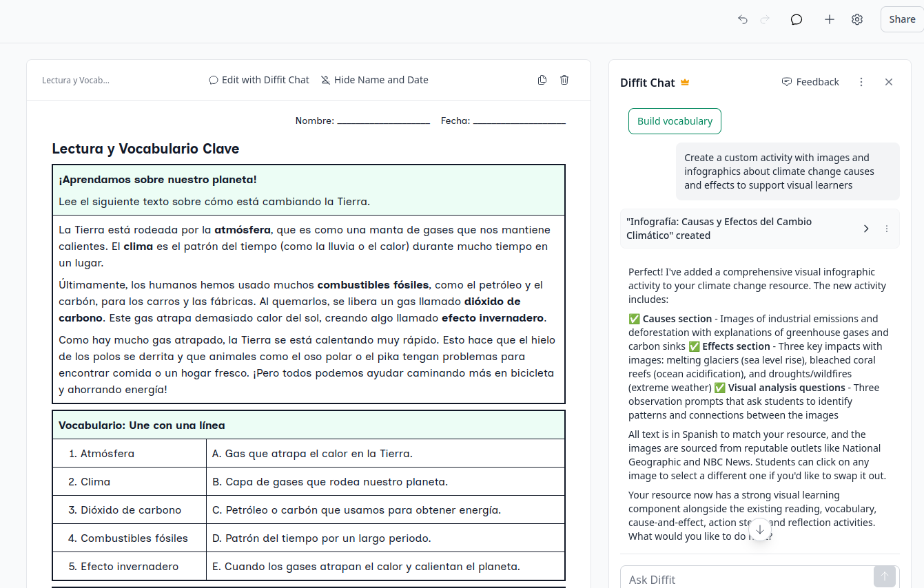
Task: Click the send arrow button in chat
Action: click(x=884, y=576)
